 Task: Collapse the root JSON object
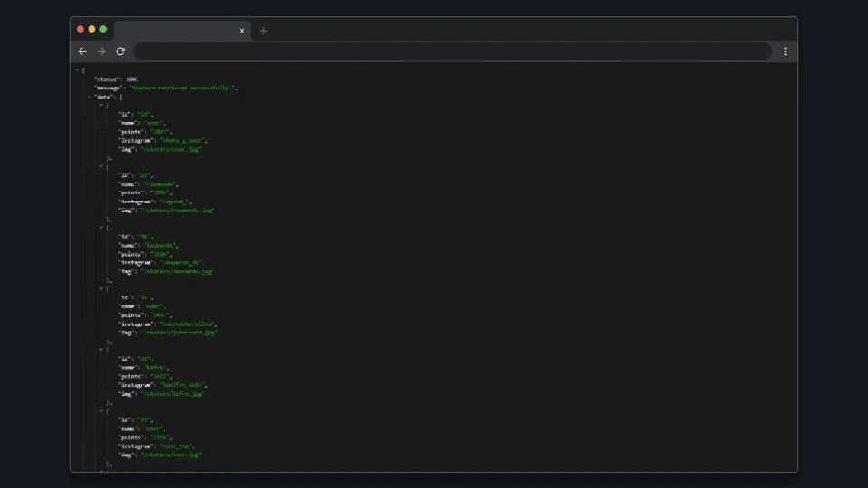coord(77,70)
